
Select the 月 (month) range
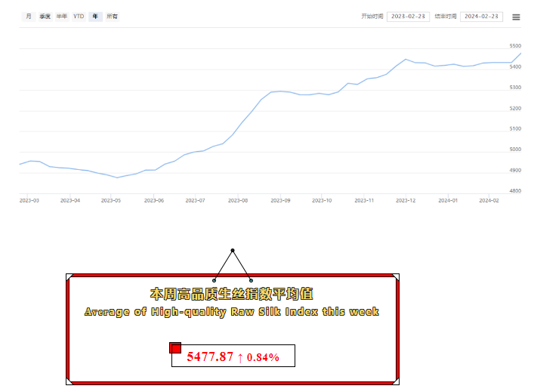tap(29, 16)
